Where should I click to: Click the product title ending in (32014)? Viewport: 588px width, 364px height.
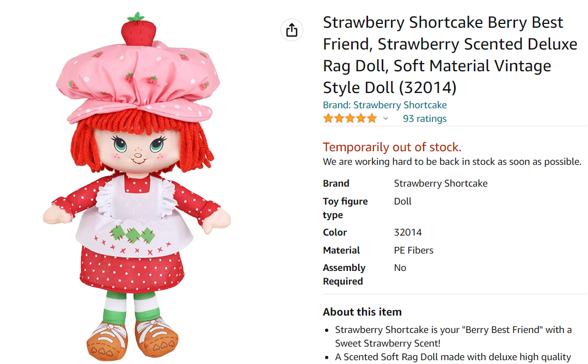[x=450, y=54]
